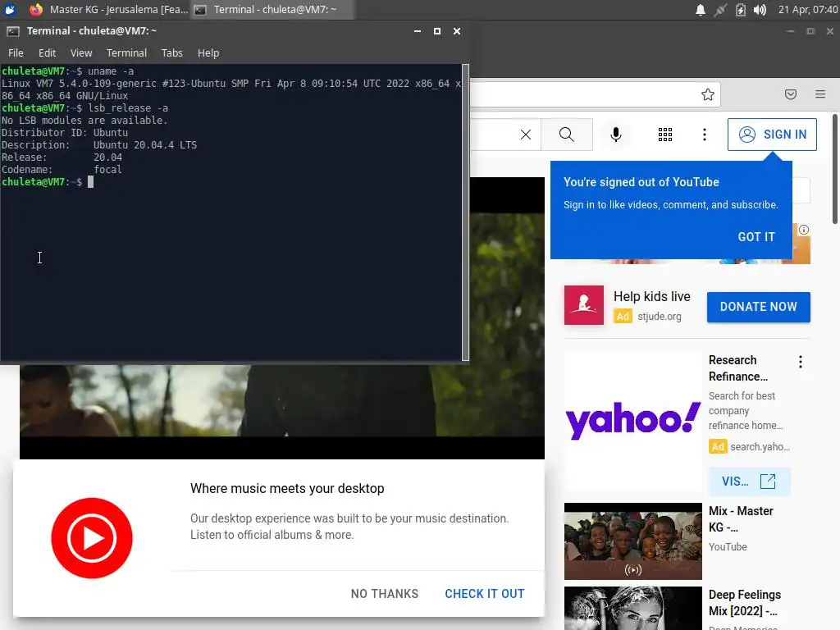Click the terminal window title icon

[13, 31]
